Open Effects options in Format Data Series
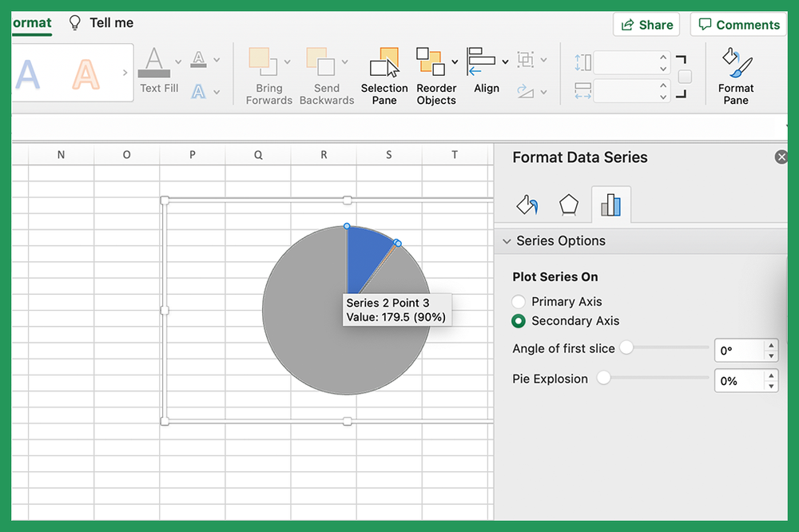Screen dimensions: 799x532 [568, 204]
